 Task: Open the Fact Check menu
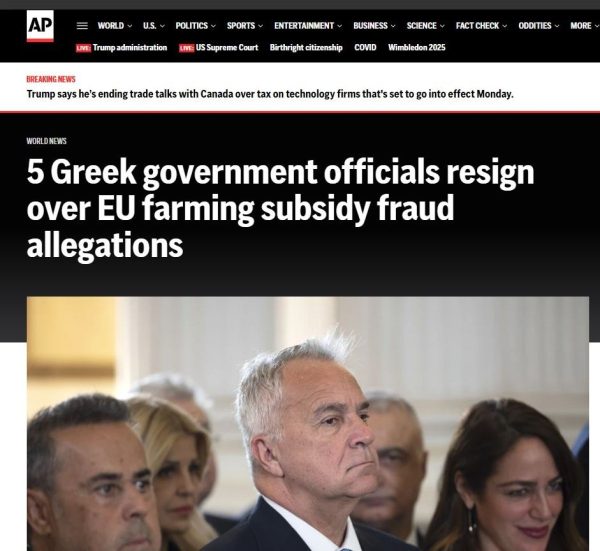tap(481, 26)
